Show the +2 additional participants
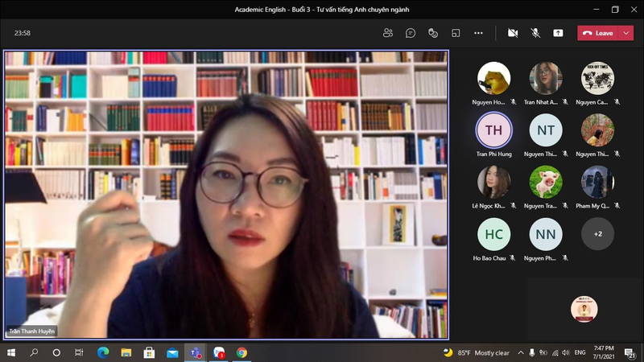 [x=597, y=234]
